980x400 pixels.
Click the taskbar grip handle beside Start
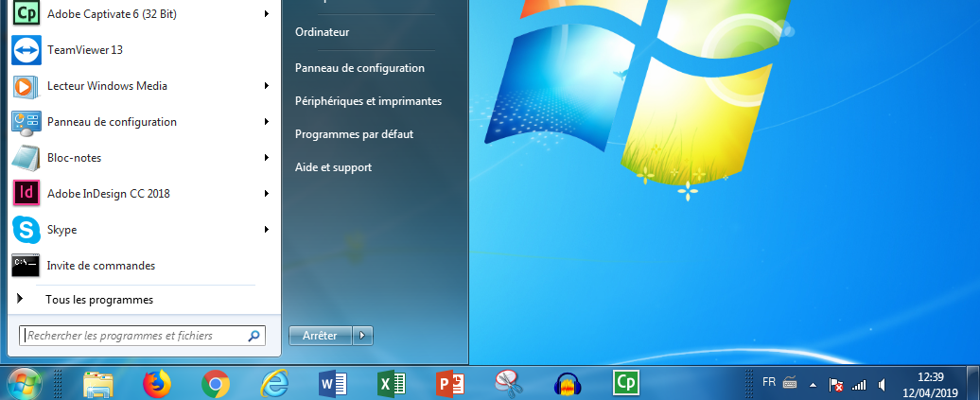[x=58, y=384]
